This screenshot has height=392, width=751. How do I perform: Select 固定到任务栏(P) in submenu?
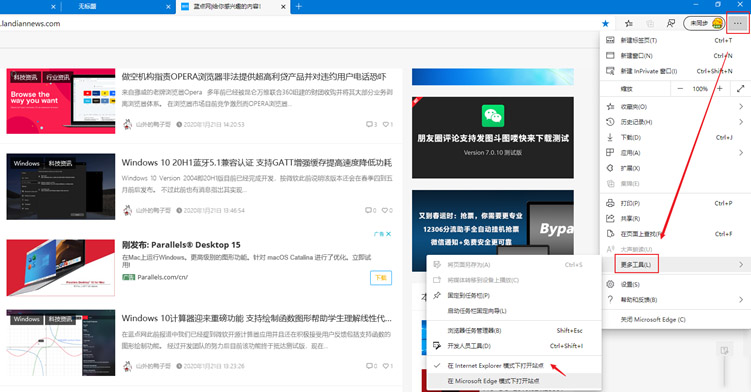click(514, 296)
